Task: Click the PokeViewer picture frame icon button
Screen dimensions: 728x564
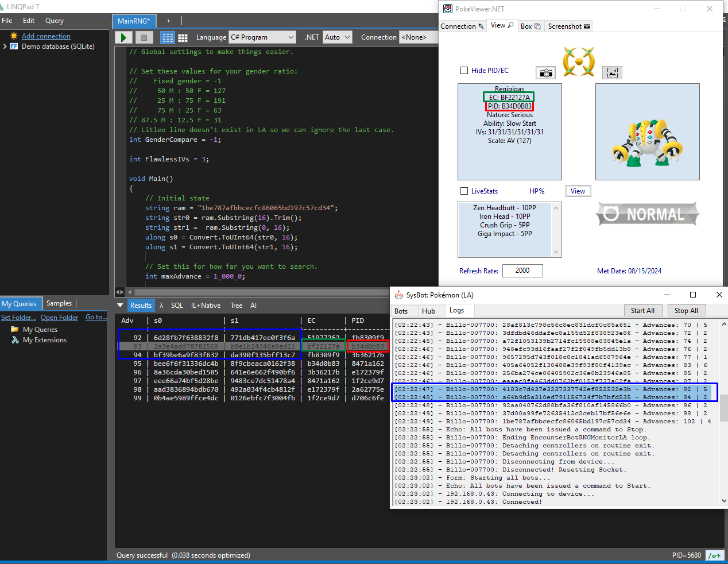Action: (x=613, y=72)
